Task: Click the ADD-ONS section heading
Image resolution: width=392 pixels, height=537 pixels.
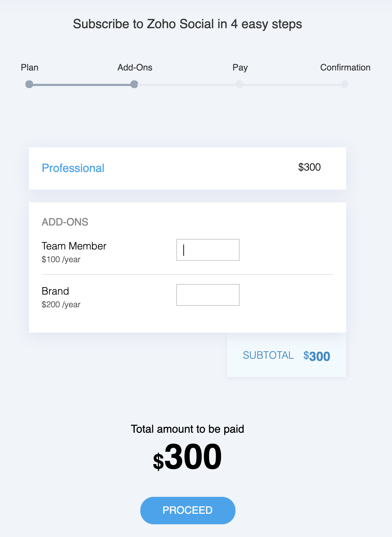Action: [65, 222]
